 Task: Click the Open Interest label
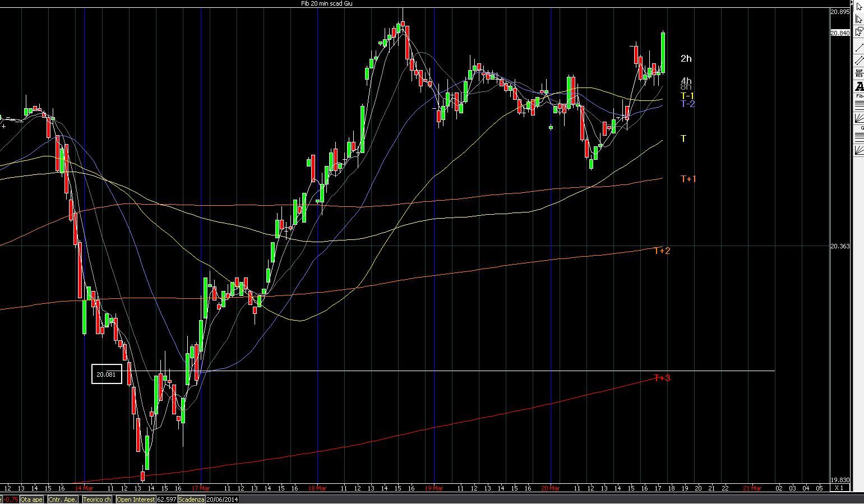coord(136,500)
